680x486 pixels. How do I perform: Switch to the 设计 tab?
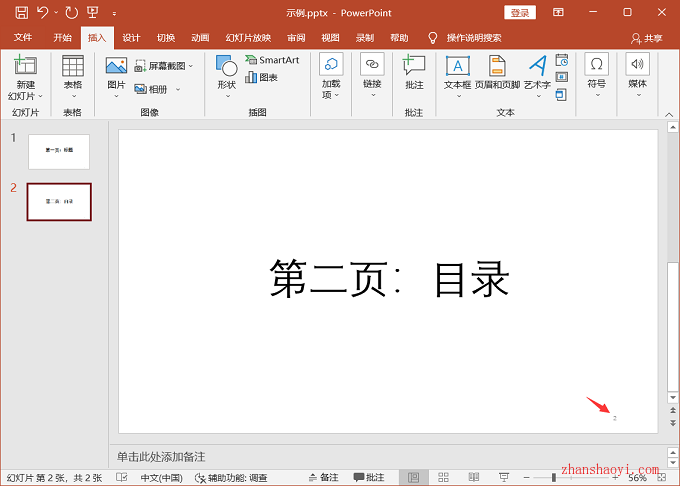coord(131,38)
